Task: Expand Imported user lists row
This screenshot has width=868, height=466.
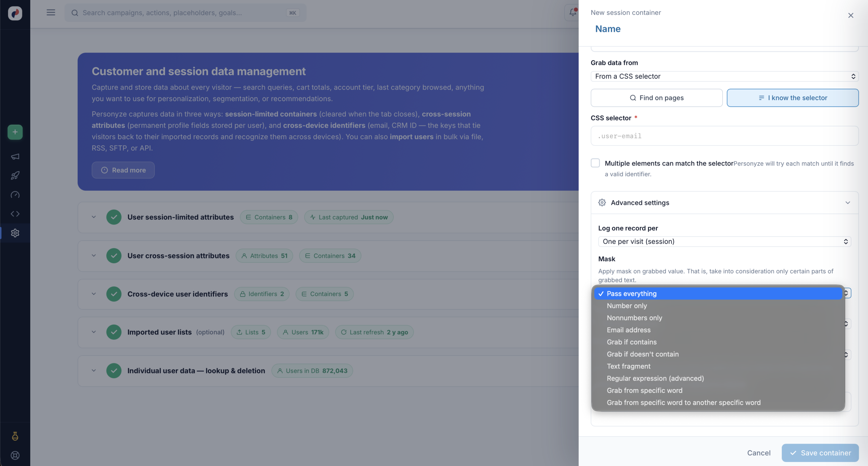Action: 94,332
